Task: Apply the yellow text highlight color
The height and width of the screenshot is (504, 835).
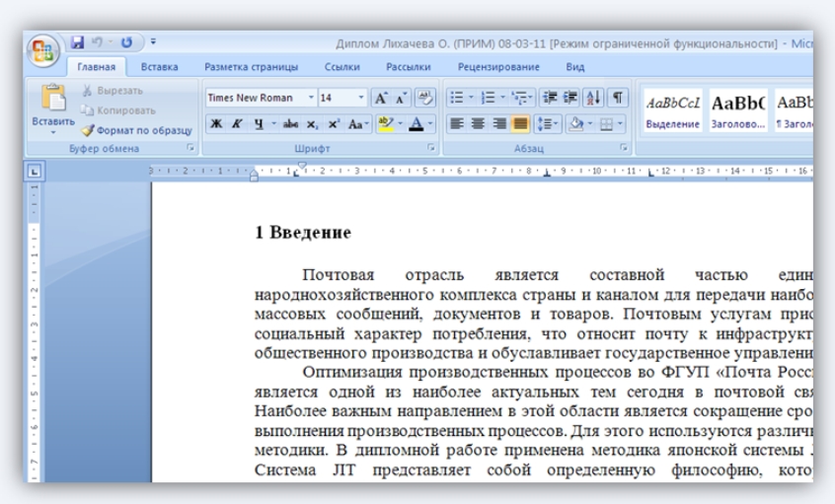Action: click(385, 124)
